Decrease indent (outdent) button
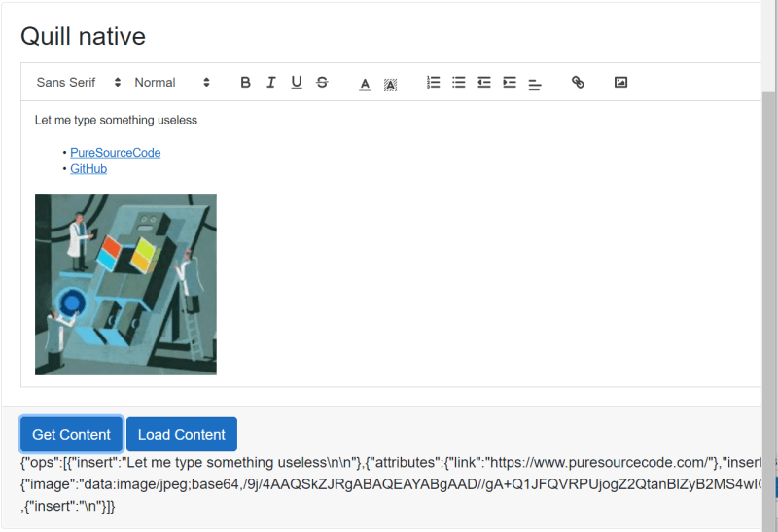 pyautogui.click(x=484, y=82)
